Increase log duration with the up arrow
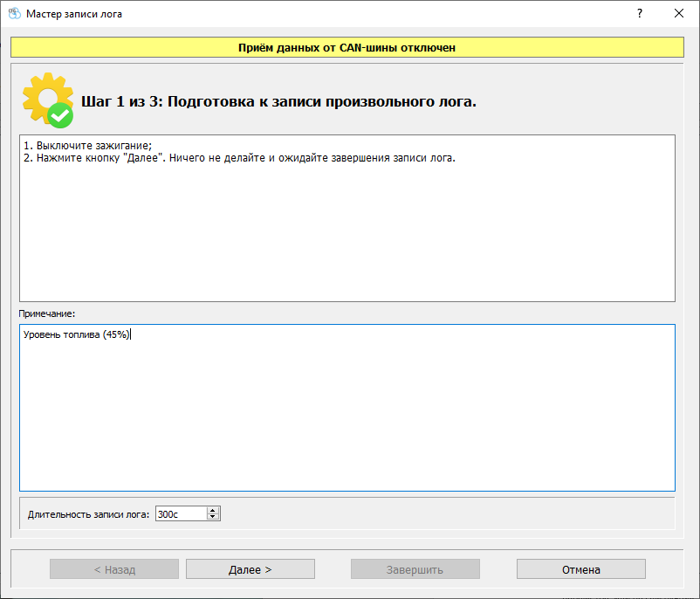This screenshot has width=700, height=599. tap(213, 511)
